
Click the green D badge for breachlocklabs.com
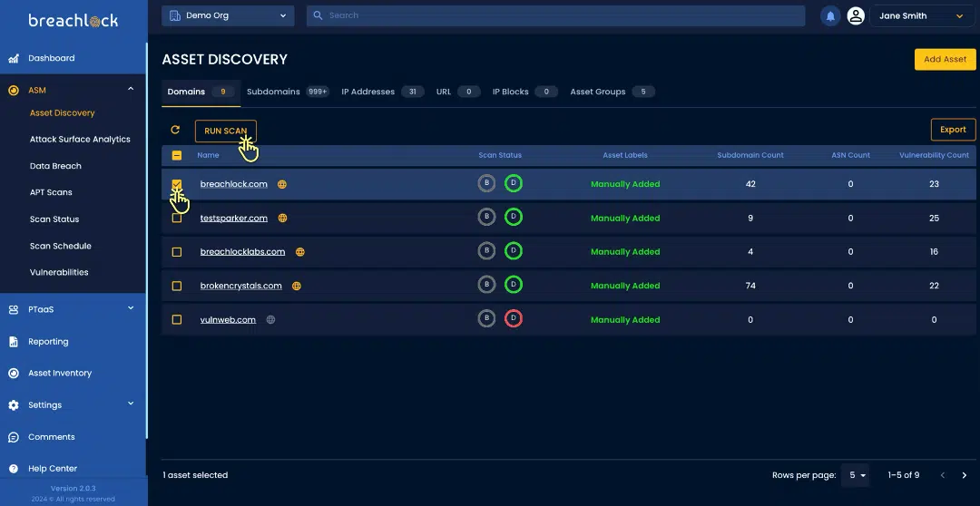click(513, 250)
